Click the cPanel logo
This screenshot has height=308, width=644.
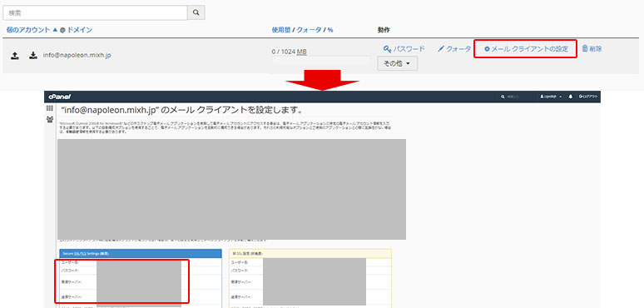60,97
